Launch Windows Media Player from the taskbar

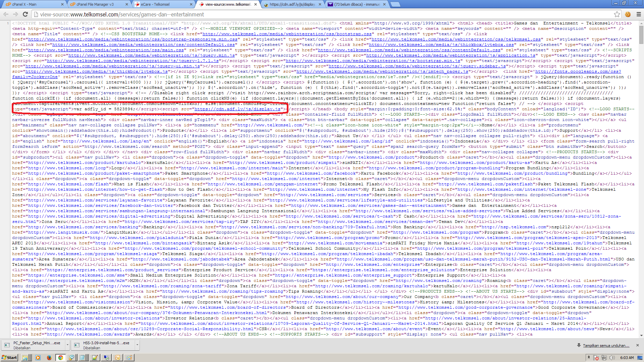[x=38, y=358]
